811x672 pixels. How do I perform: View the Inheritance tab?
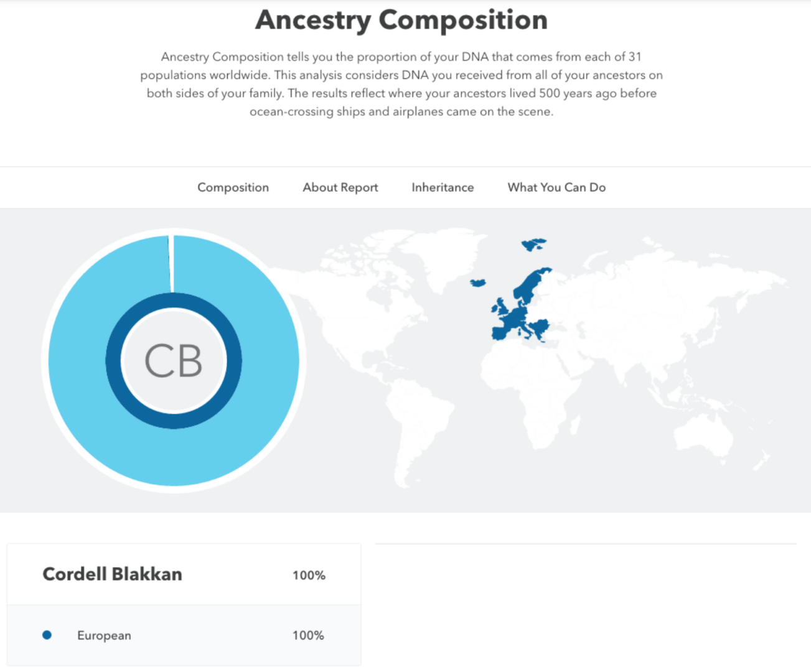442,187
